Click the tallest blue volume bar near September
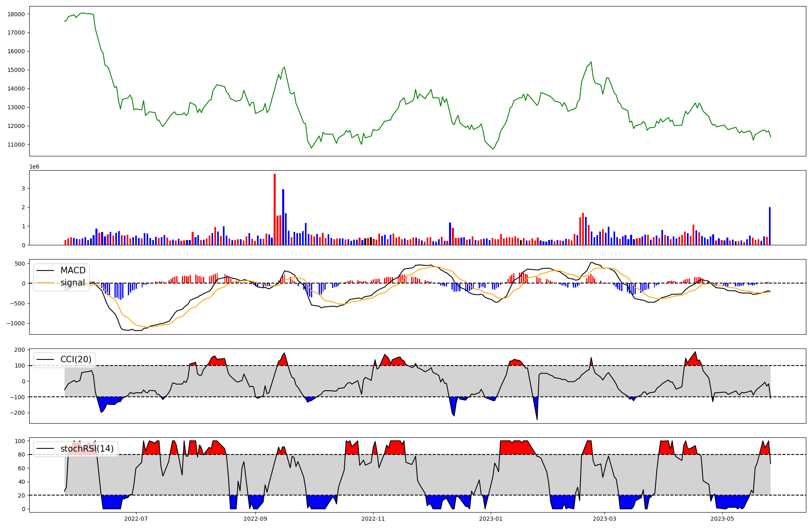This screenshot has height=528, width=812. tap(283, 217)
